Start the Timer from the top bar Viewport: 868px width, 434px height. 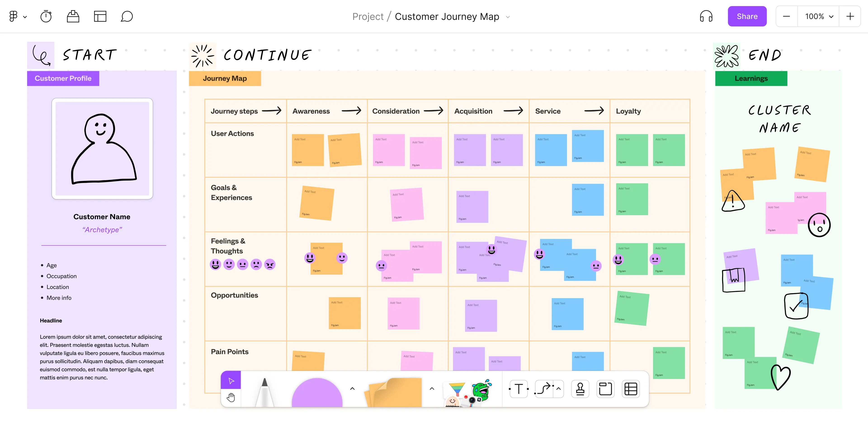click(46, 16)
